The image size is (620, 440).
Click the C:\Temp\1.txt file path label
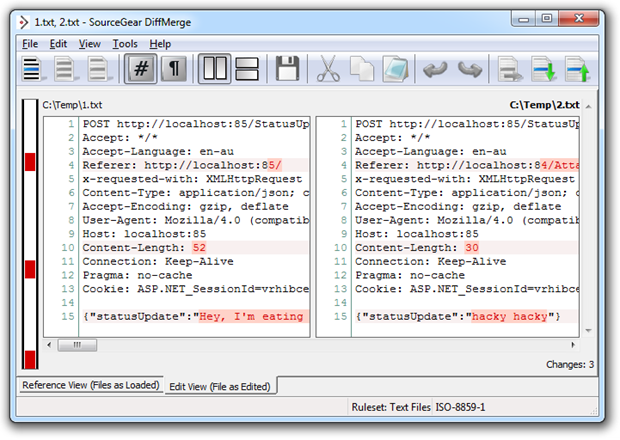tap(72, 105)
